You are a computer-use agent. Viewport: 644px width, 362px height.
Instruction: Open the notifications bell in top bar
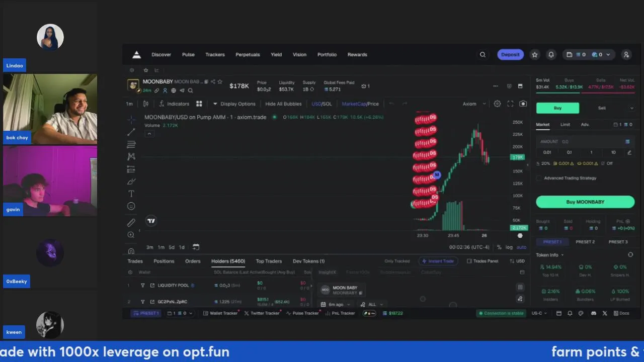pyautogui.click(x=551, y=55)
